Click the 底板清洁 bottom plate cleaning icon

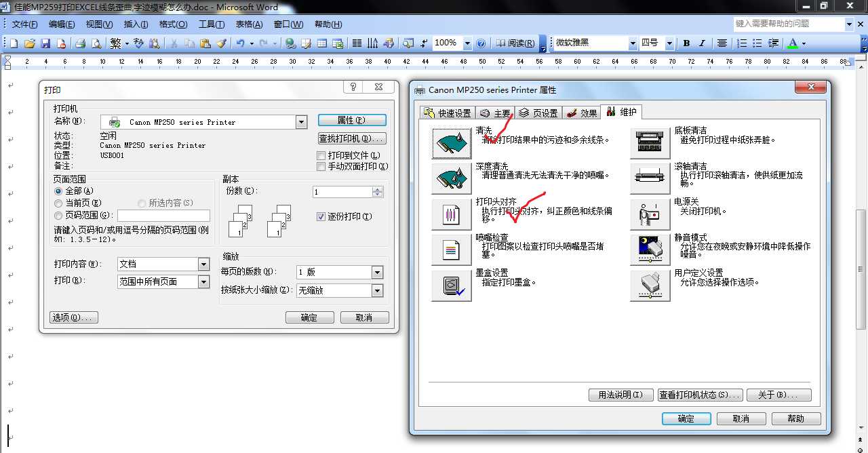650,142
